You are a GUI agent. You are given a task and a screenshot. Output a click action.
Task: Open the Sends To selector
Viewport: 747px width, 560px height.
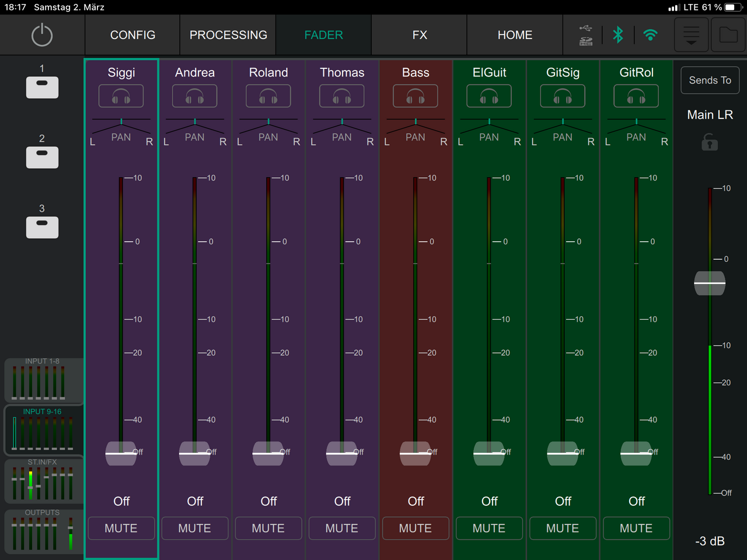[710, 80]
